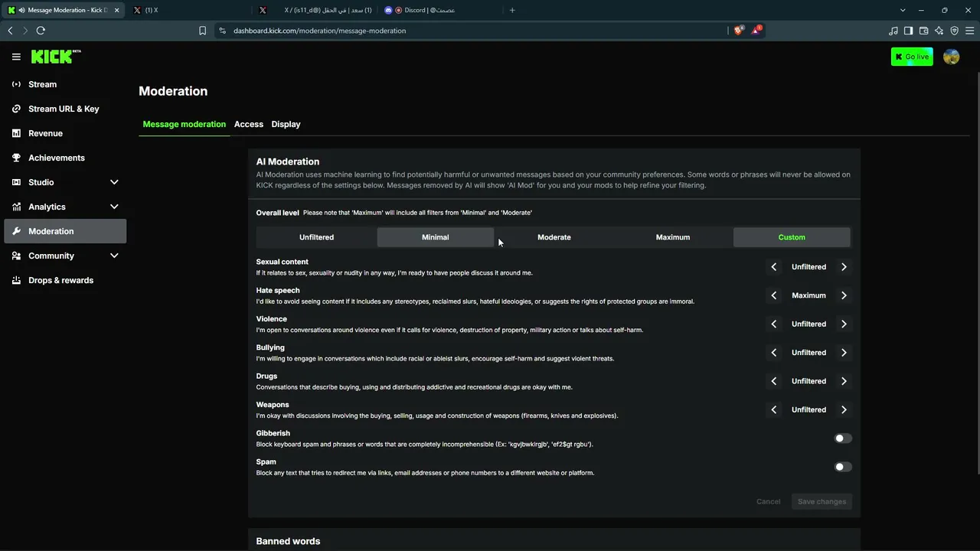Select the Moderate overall level
This screenshot has height=551, width=980.
click(554, 237)
